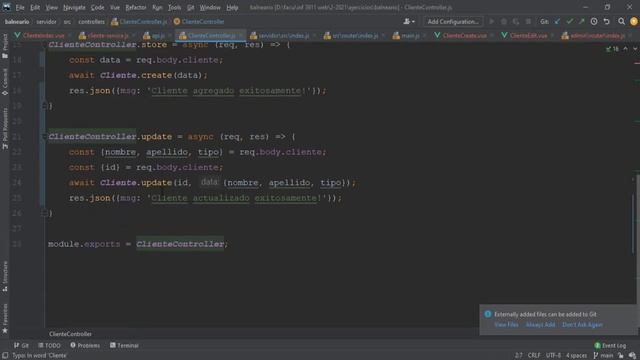This screenshot has width=640, height=360.
Task: Click the Rollback undo arrow icon
Action: point(607,22)
